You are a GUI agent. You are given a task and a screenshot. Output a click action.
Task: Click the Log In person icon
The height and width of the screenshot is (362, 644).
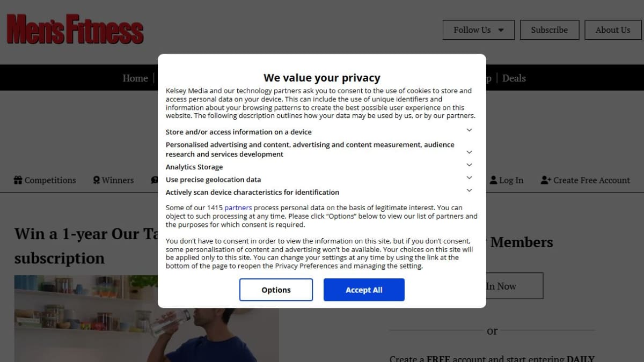(x=493, y=180)
